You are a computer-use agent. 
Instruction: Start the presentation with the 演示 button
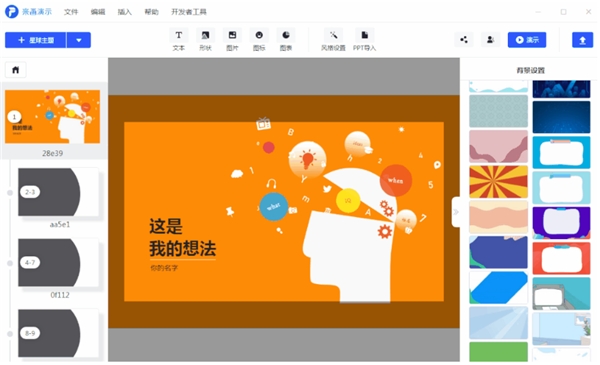pyautogui.click(x=527, y=40)
